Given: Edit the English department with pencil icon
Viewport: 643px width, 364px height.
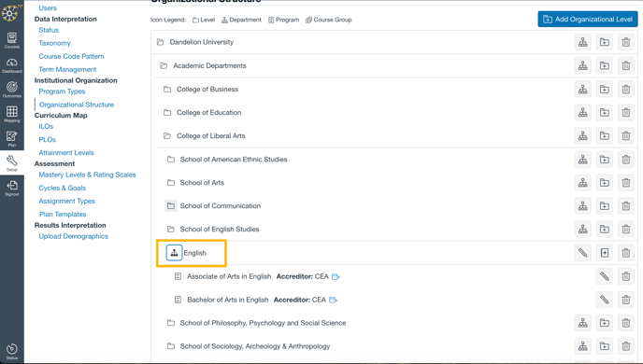Looking at the screenshot, I should click(x=582, y=253).
